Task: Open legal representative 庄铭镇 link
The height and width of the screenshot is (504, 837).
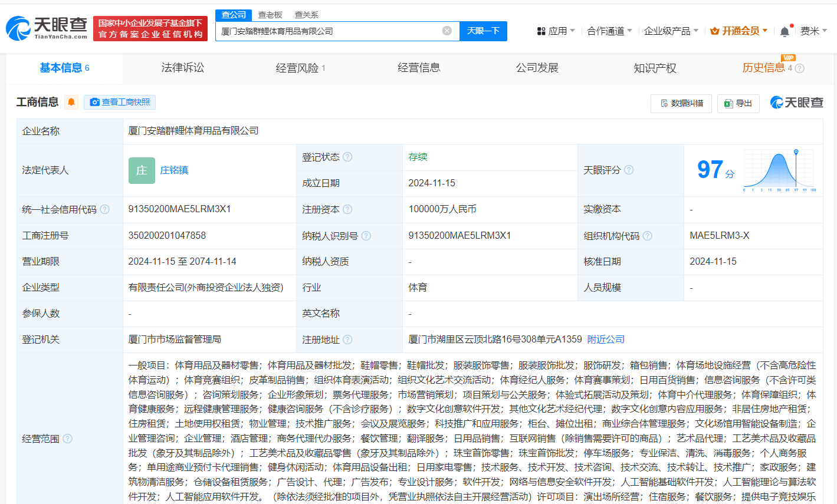Action: 174,170
